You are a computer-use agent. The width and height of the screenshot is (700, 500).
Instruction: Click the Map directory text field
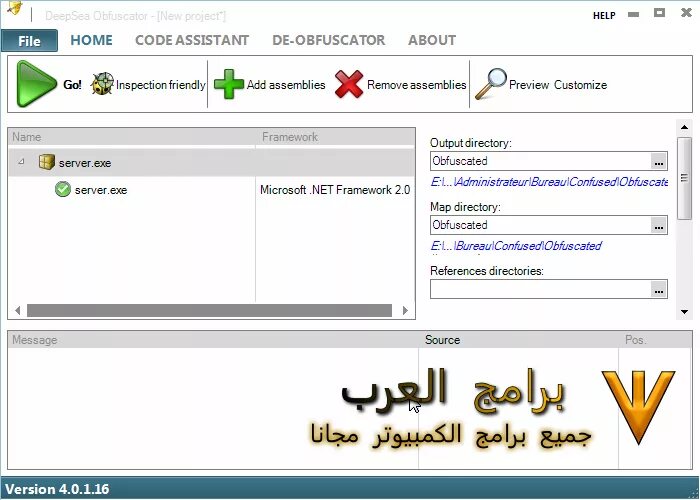pyautogui.click(x=540, y=225)
